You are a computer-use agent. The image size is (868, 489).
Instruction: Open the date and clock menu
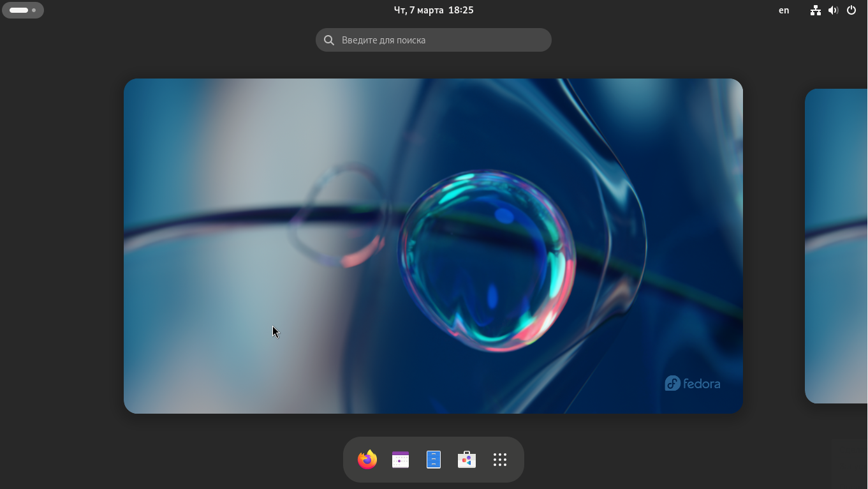pos(434,10)
